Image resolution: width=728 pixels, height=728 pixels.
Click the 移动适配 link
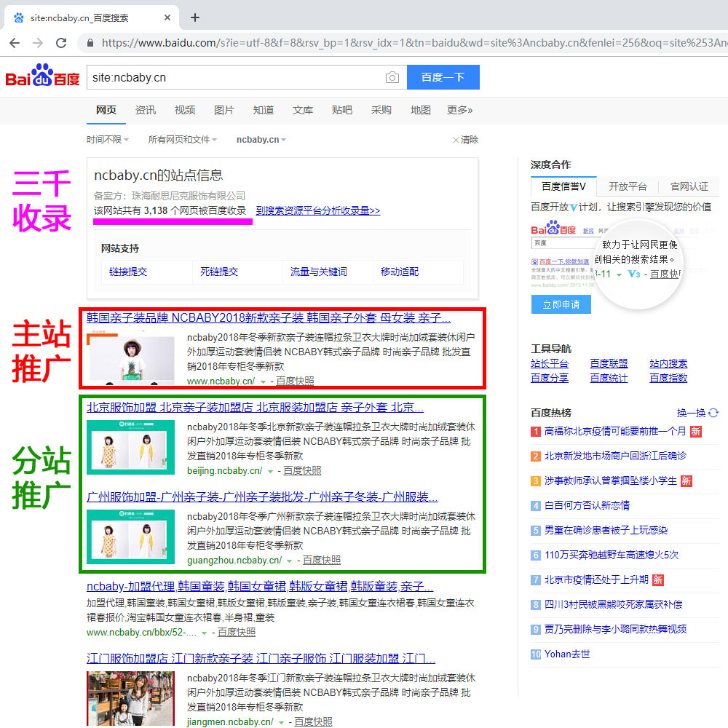tap(400, 272)
